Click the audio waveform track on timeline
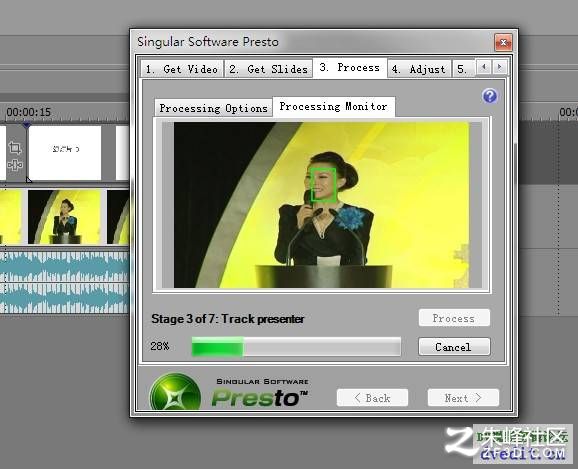The image size is (578, 469). [x=64, y=282]
